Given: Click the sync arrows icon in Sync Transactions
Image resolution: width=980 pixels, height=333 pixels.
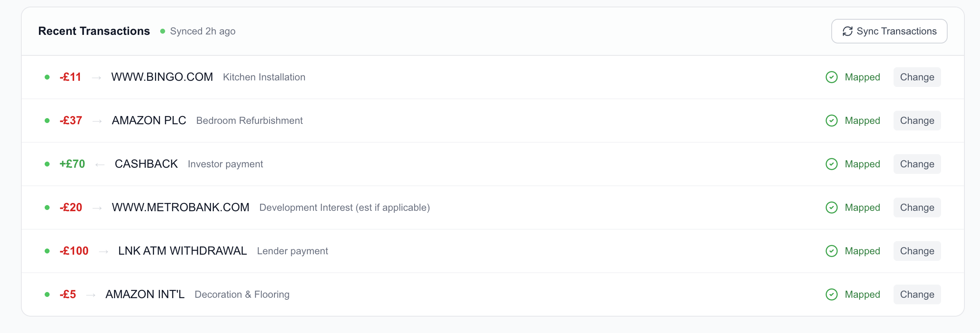Looking at the screenshot, I should 847,31.
